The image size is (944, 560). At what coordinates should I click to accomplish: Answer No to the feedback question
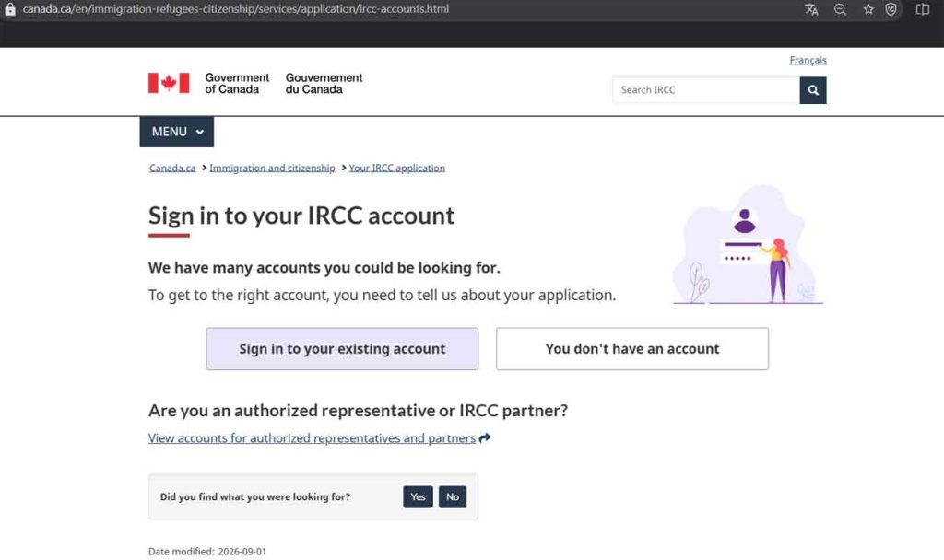click(x=453, y=496)
